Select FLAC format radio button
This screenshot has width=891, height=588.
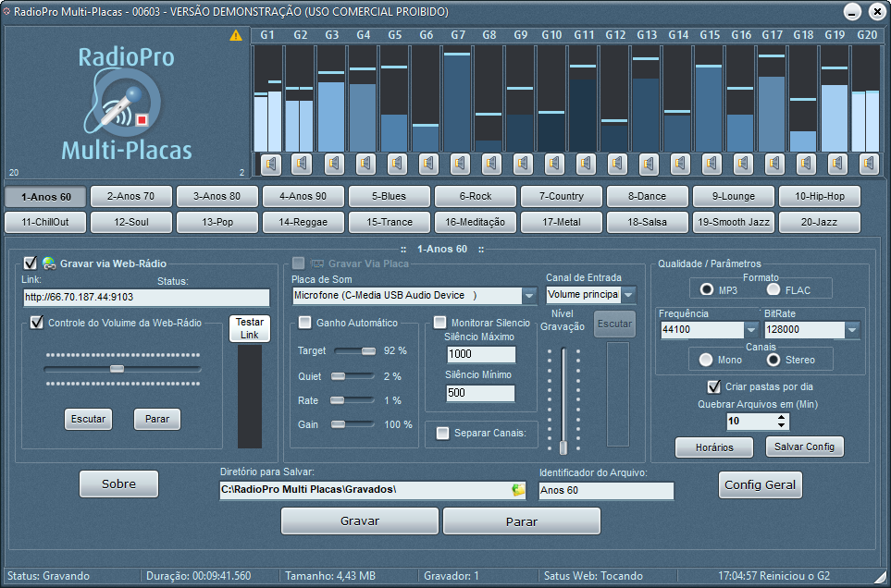773,289
